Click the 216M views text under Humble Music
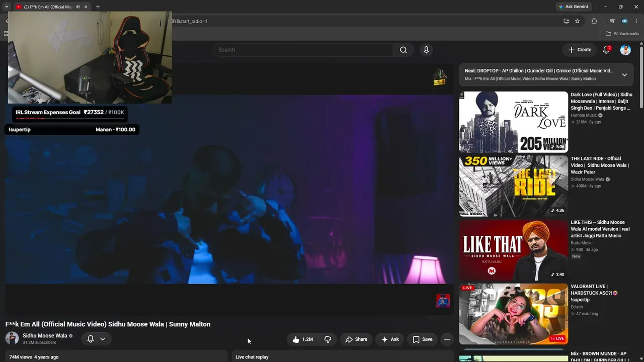The width and height of the screenshot is (644, 362). 582,122
